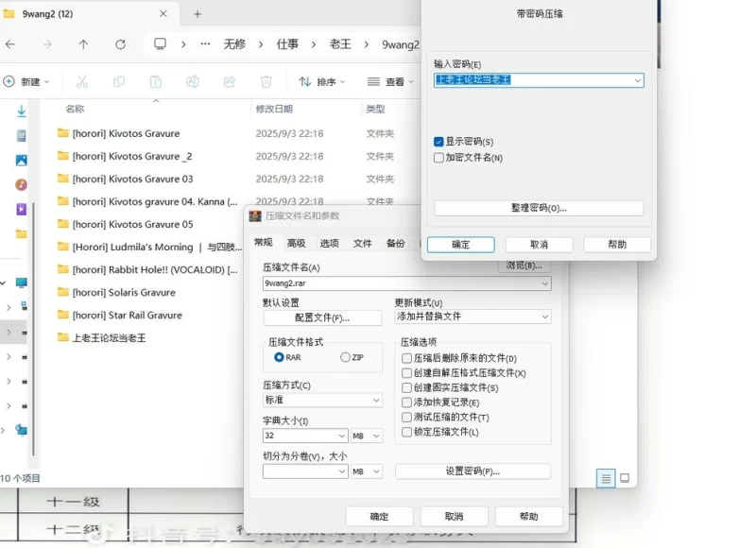
Task: Click the folder icon of Solaris Gravure
Action: point(62,292)
